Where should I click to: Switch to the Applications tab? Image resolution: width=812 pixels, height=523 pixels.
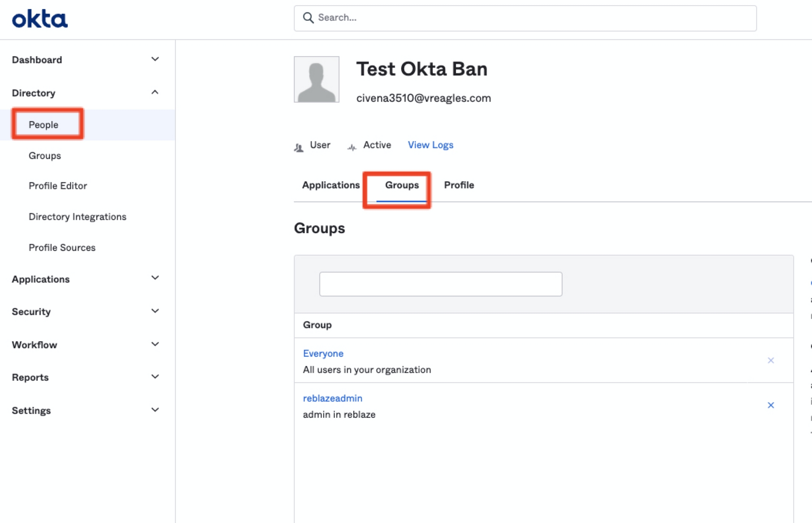click(330, 185)
